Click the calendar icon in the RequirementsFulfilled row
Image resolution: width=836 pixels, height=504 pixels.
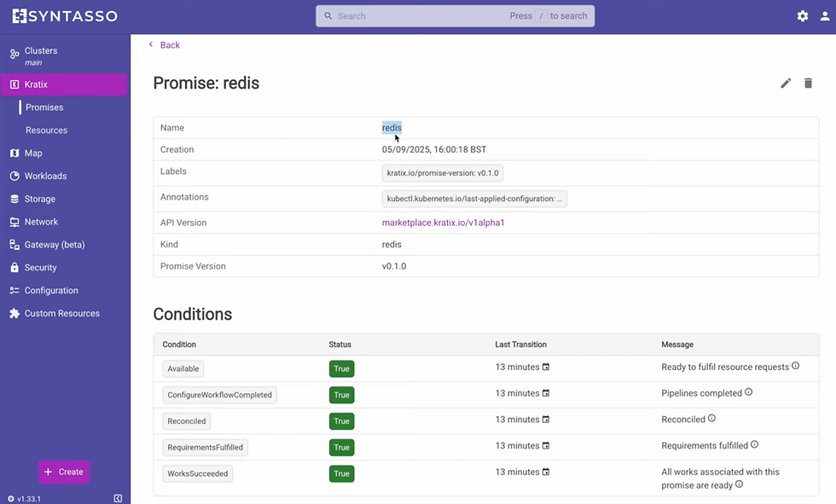[x=545, y=445]
